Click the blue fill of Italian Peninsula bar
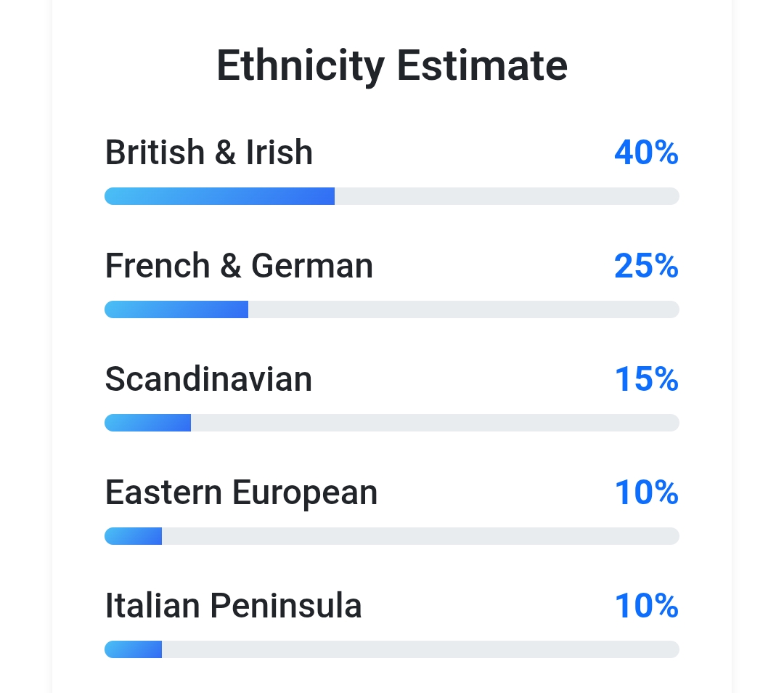This screenshot has height=693, width=784. pyautogui.click(x=134, y=649)
